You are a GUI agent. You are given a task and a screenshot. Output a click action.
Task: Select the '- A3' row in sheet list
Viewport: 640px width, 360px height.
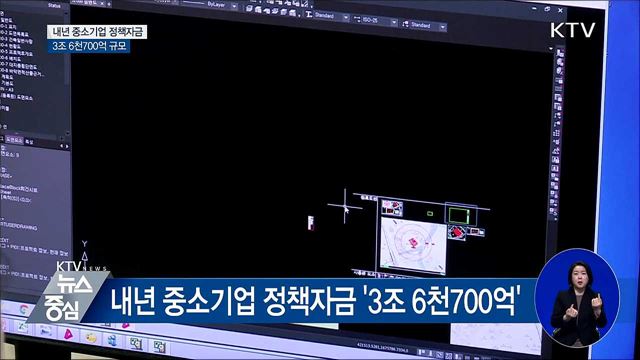click(x=7, y=89)
